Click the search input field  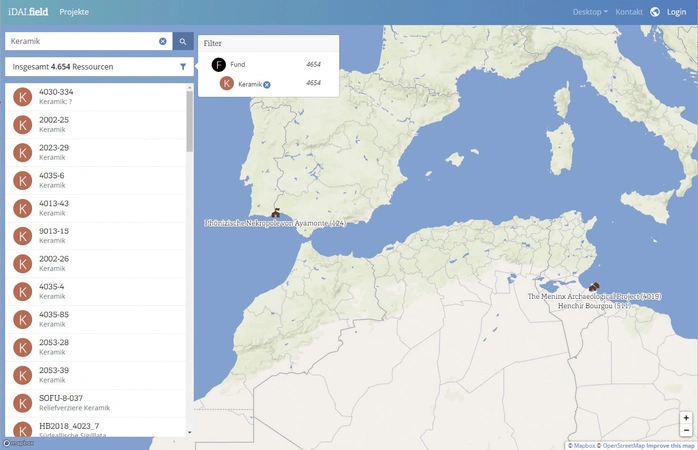point(80,42)
